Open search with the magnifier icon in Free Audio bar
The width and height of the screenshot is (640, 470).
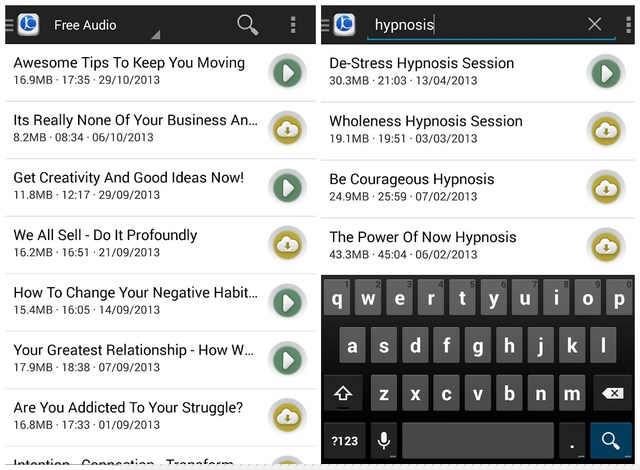tap(248, 25)
